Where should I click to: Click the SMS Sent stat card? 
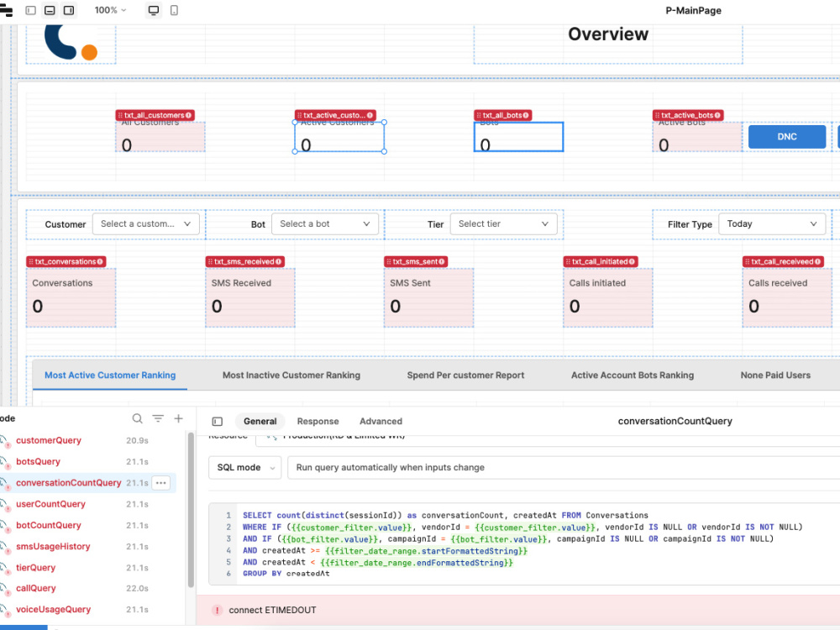[428, 297]
